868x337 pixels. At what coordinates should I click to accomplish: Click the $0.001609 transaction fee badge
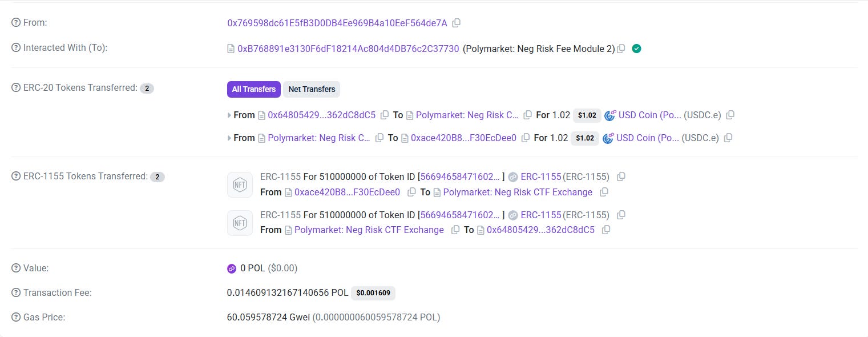pos(373,293)
